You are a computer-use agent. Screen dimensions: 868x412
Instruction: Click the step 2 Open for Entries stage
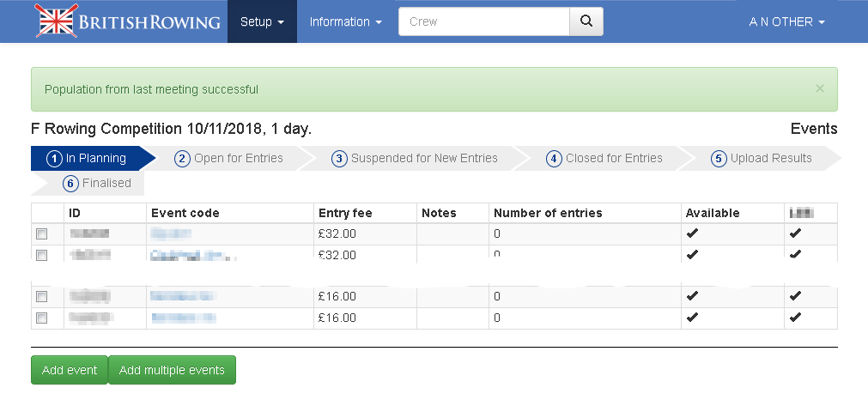pyautogui.click(x=229, y=158)
